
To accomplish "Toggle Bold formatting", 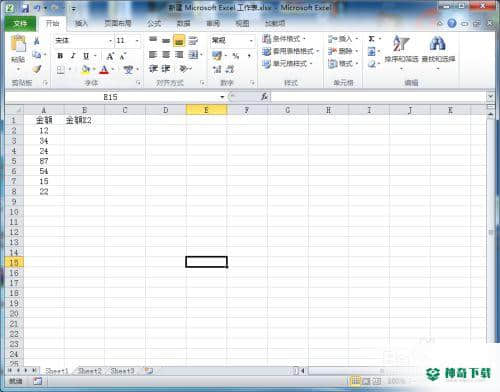I will pos(60,56).
